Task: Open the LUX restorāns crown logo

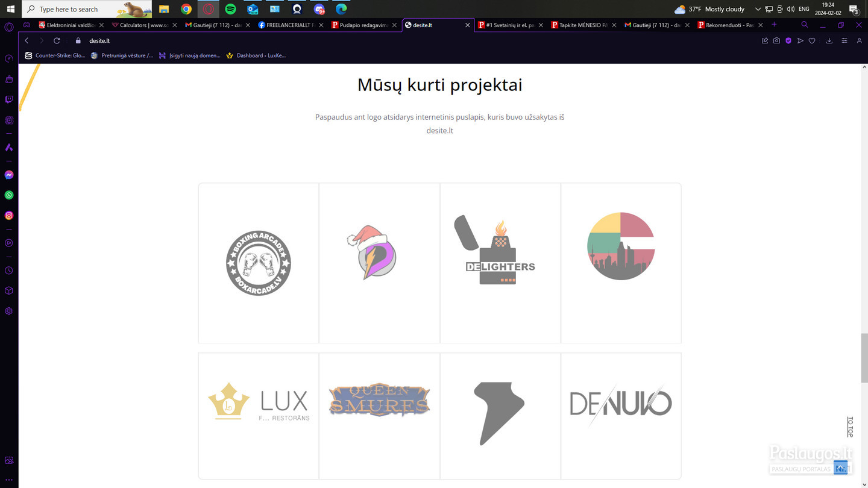Action: point(259,401)
